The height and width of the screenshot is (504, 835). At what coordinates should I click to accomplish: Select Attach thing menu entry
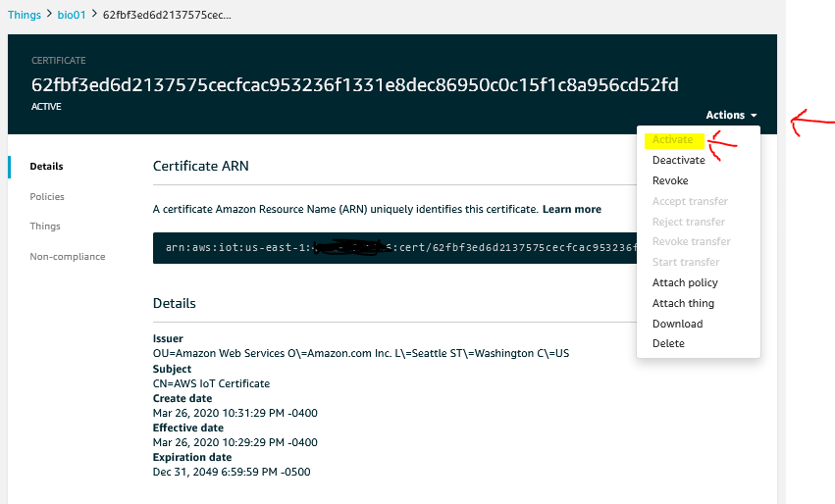(683, 303)
